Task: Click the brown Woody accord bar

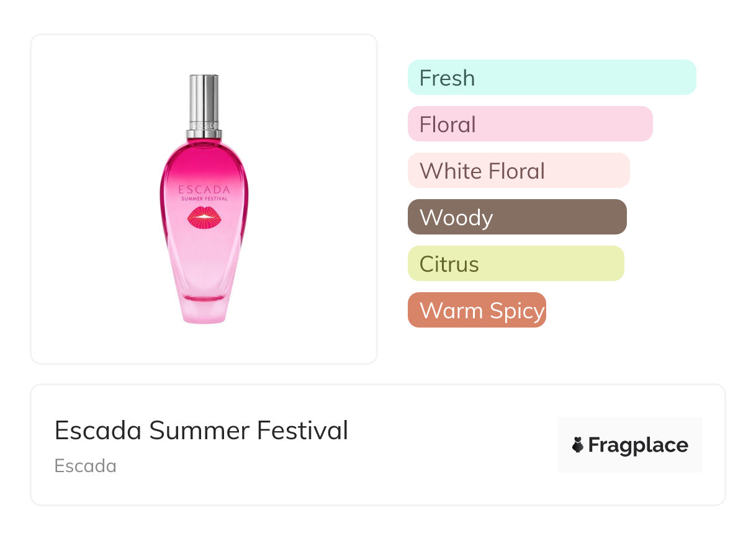Action: tap(516, 217)
